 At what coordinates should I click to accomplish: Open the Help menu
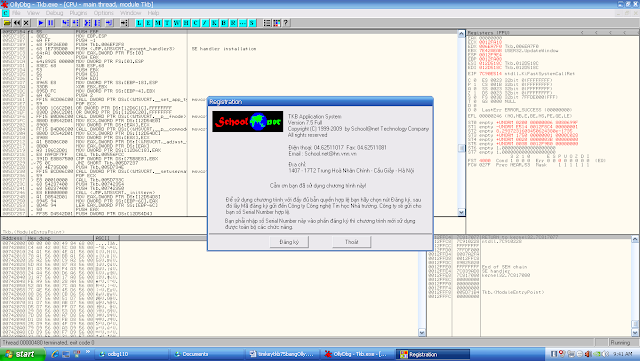pyautogui.click(x=153, y=13)
